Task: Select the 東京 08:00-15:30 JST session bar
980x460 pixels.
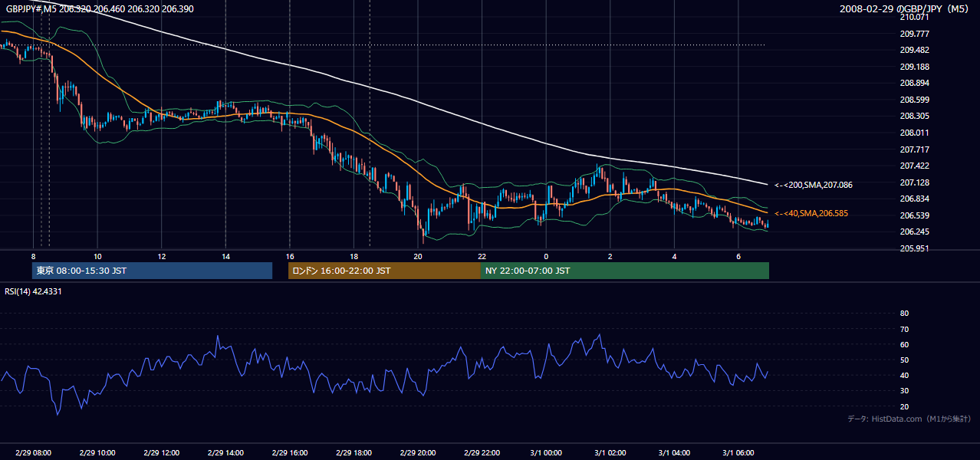Action: (152, 271)
